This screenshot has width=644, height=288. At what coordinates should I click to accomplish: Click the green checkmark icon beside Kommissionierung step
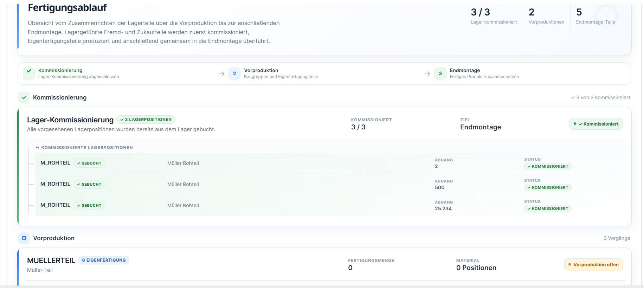coord(29,73)
